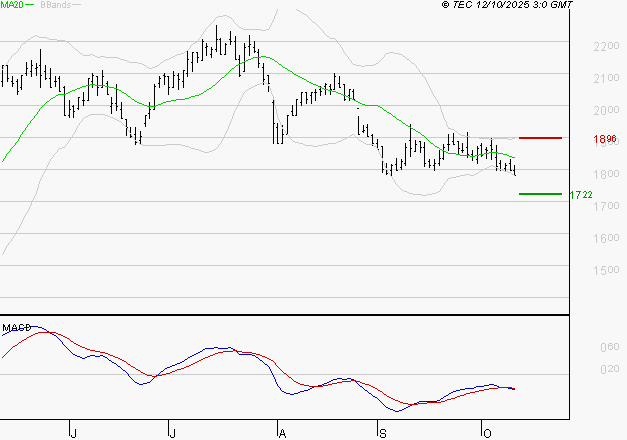Click the second J month label
The image size is (627, 440).
(x=172, y=434)
